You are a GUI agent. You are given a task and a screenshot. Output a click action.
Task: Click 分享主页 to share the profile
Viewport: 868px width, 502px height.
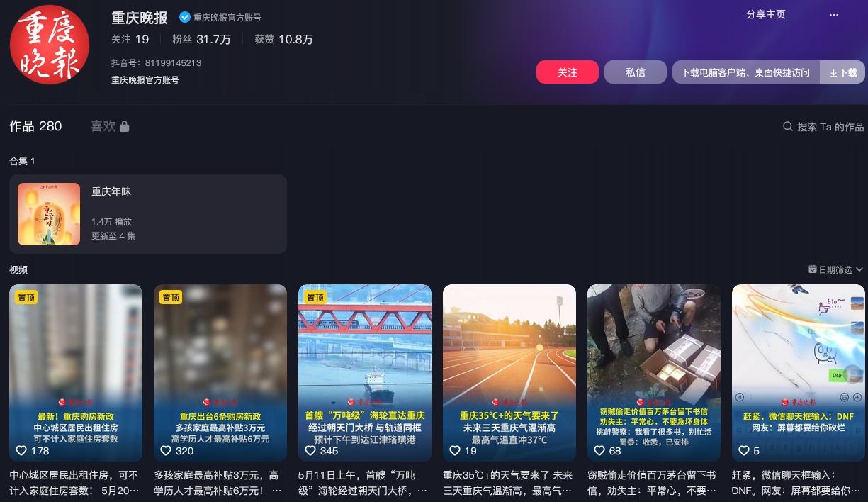click(766, 15)
